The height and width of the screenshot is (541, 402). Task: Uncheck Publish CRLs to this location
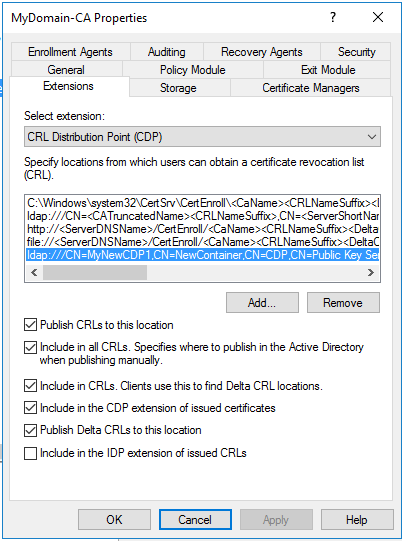30,325
